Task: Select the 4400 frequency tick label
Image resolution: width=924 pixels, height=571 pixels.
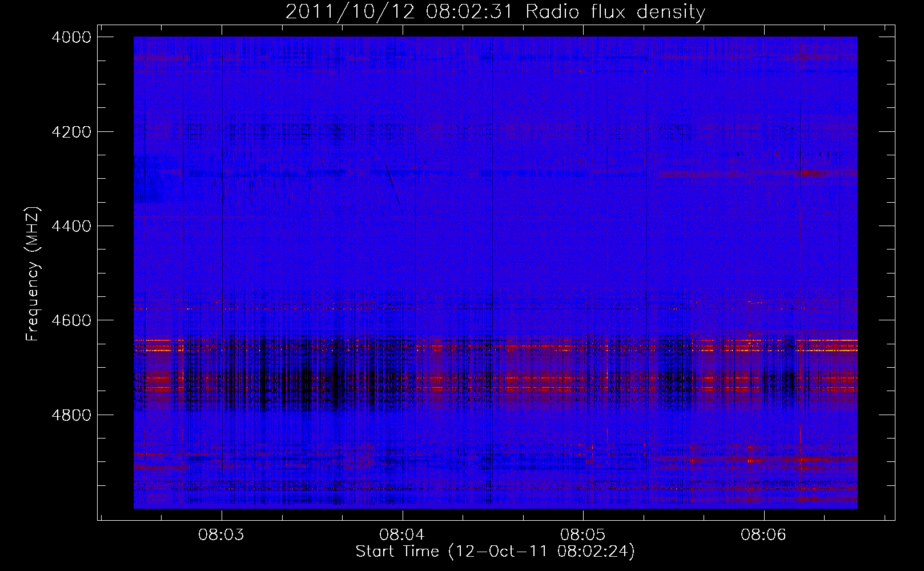Action: [71, 226]
